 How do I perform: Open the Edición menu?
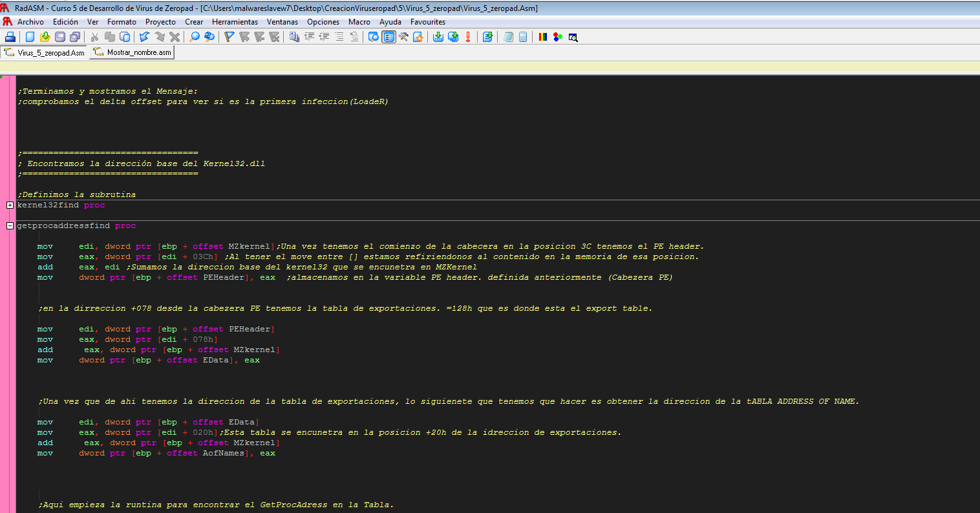pyautogui.click(x=65, y=22)
